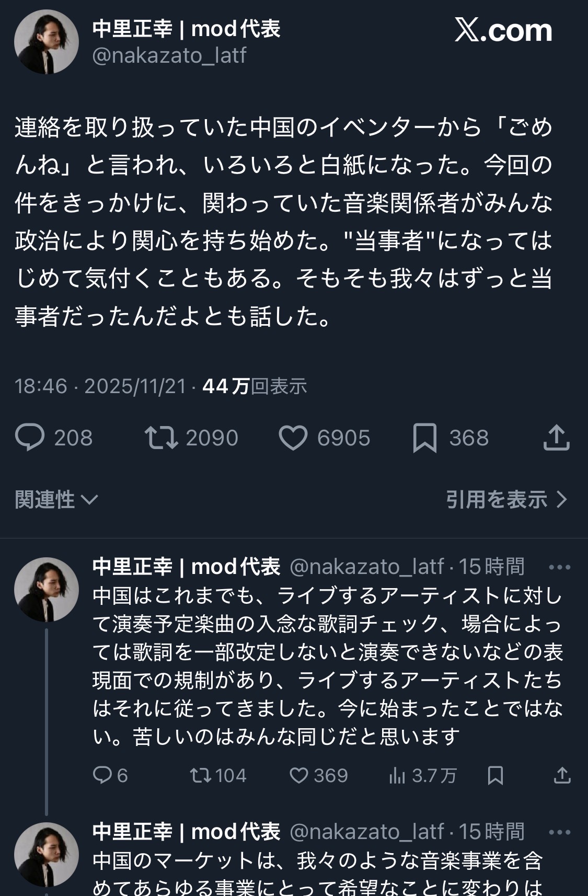The height and width of the screenshot is (896, 588).
Task: Bookmark the main post with 368 bookmarks
Action: coord(424,438)
